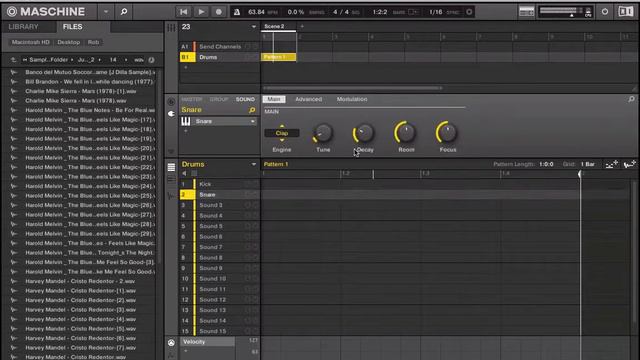
Task: Open the main menu dropdown arrow beside Maschine
Action: click(x=106, y=12)
